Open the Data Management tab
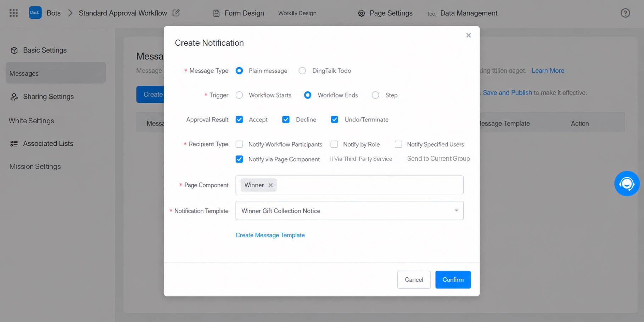The image size is (644, 322). click(x=469, y=13)
